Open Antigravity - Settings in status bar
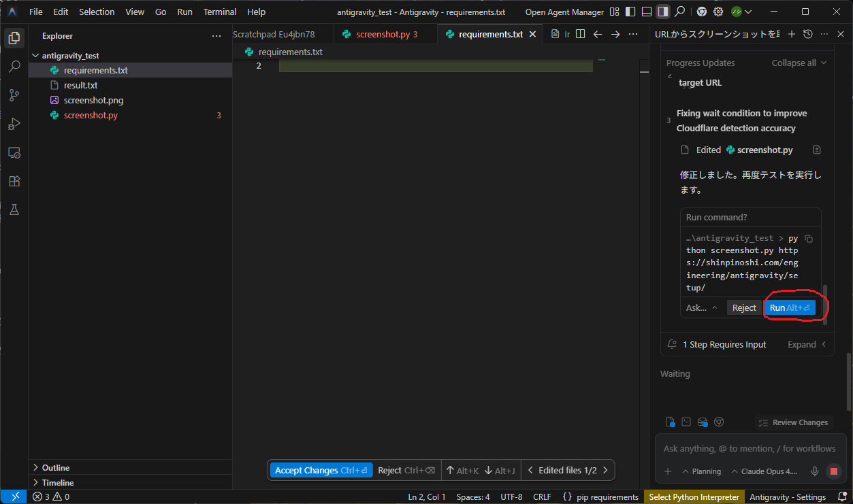Viewport: 853px width, 504px height. (788, 497)
